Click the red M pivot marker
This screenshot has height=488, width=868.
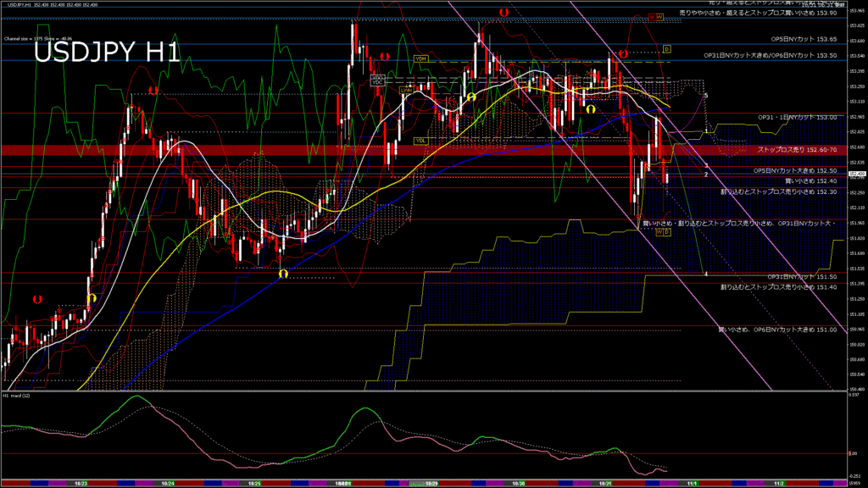point(652,18)
